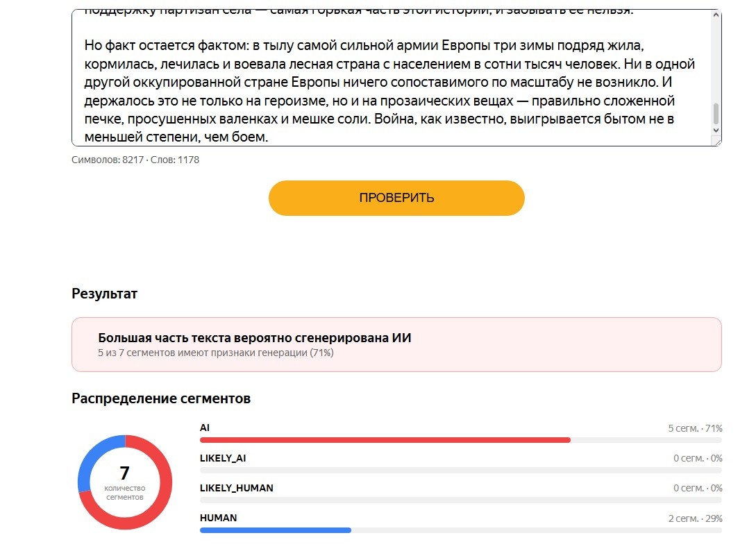This screenshot has width=756, height=549.
Task: Click the textarea scrollbar down arrow
Action: coord(716,130)
